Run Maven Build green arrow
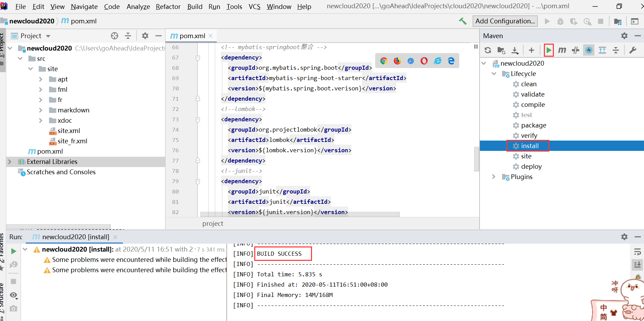644x321 pixels. coord(549,50)
